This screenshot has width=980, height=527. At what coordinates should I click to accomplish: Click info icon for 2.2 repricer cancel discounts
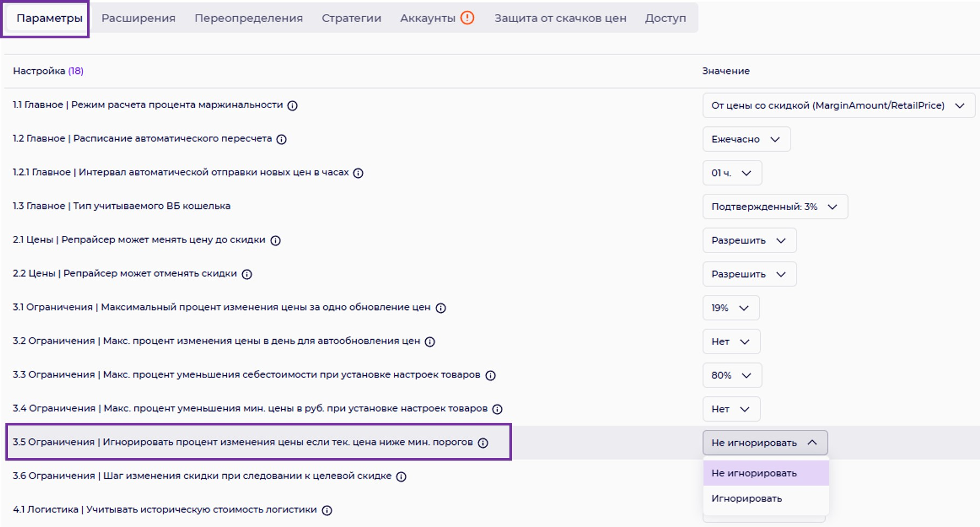point(247,274)
